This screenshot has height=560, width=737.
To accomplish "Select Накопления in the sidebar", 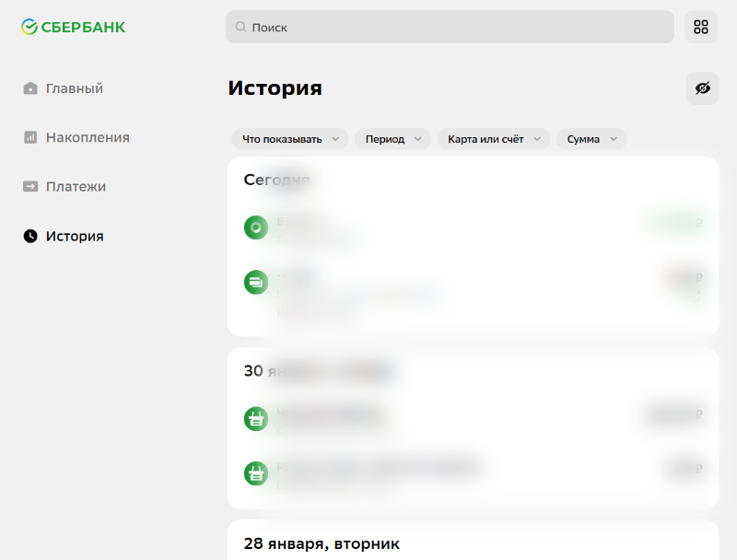I will (87, 137).
